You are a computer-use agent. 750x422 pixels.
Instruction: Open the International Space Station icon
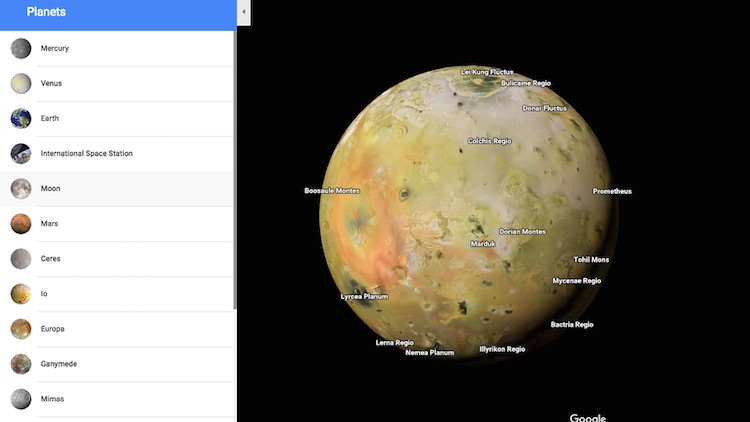pyautogui.click(x=21, y=153)
